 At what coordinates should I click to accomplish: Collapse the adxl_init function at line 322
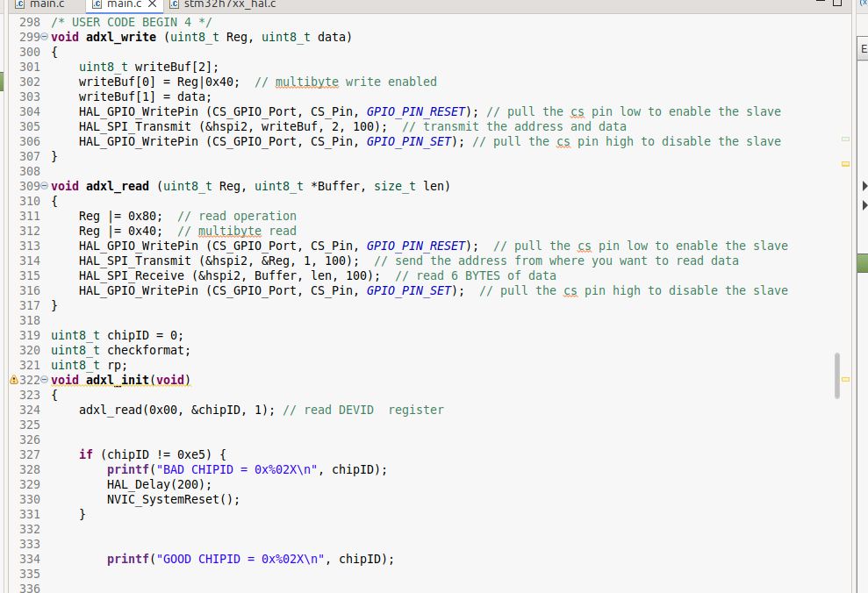point(44,380)
